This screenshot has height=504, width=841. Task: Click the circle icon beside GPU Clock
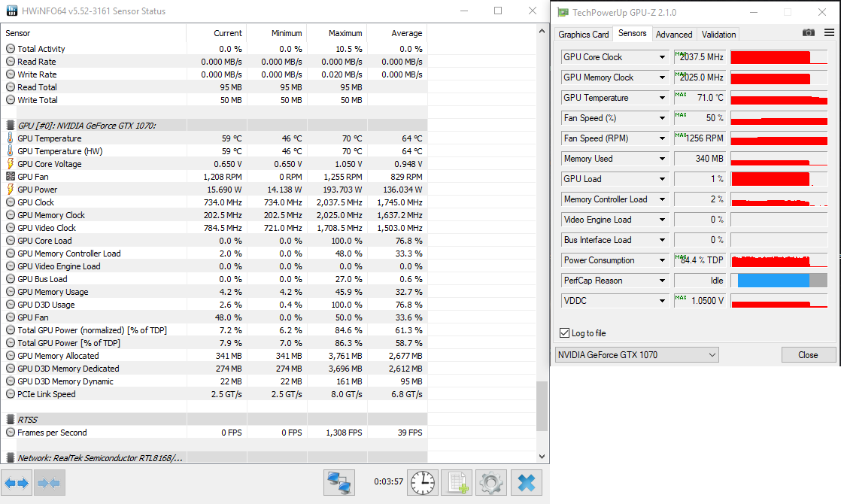coord(11,202)
